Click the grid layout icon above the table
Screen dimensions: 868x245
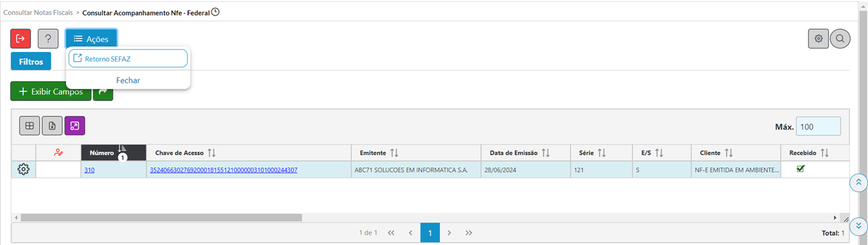(x=29, y=126)
